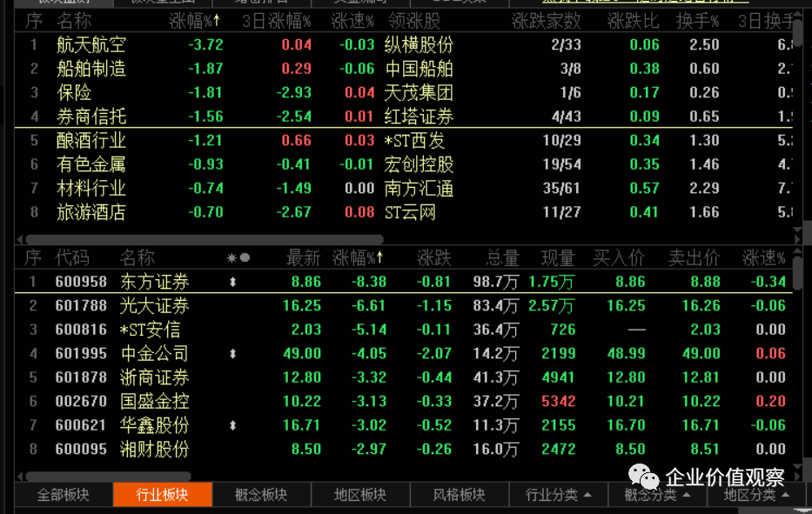Sort sectors by 换手% header
Image resolution: width=812 pixels, height=514 pixels.
click(x=697, y=21)
